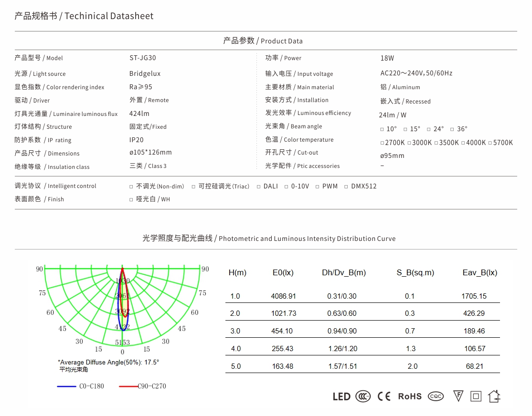This screenshot has height=416, width=532.
Task: Click the E0(lx) column header
Action: point(283,272)
